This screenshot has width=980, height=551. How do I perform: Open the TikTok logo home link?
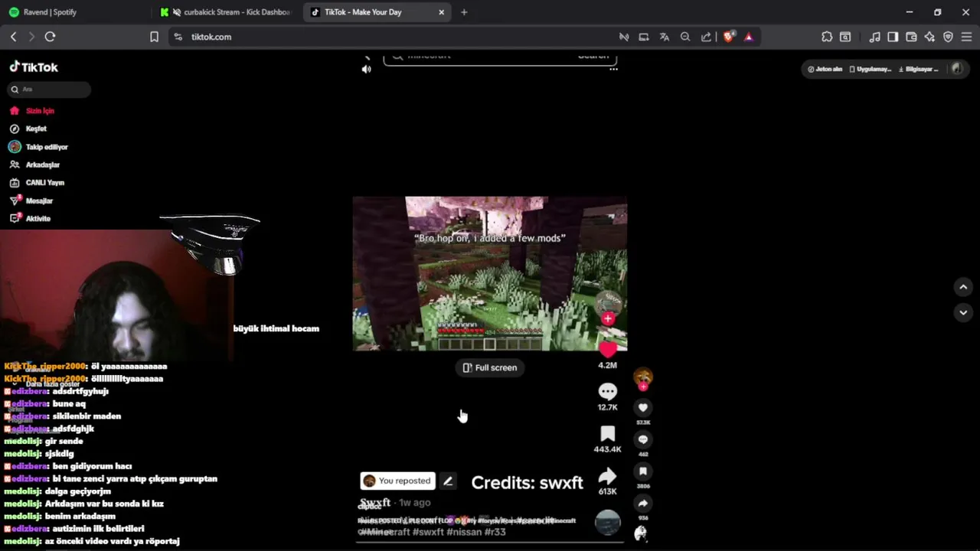pyautogui.click(x=34, y=67)
